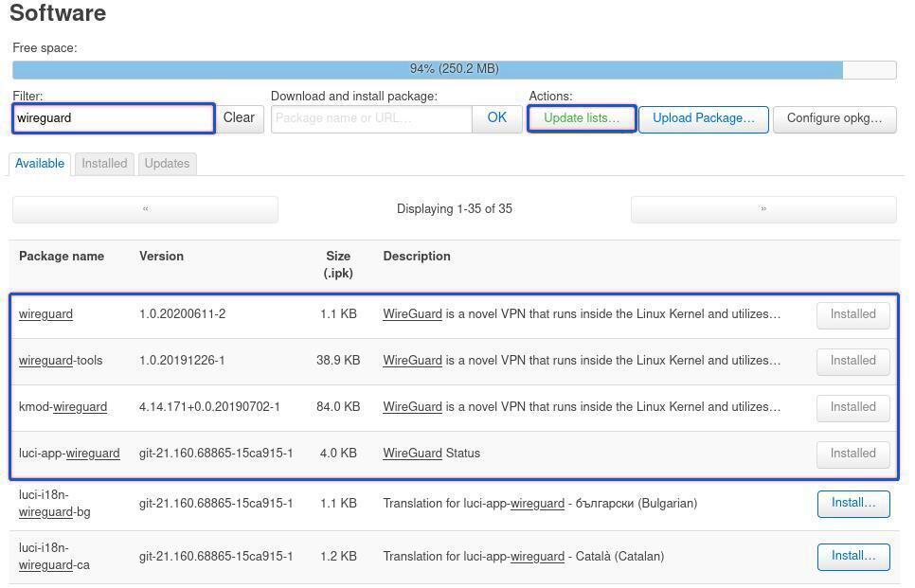
Task: Switch to the Installed tab
Action: click(104, 164)
